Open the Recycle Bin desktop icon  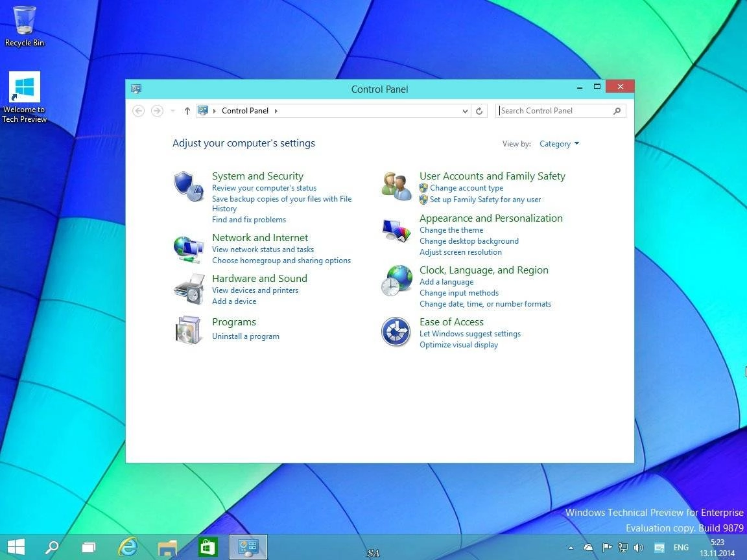pyautogui.click(x=24, y=27)
